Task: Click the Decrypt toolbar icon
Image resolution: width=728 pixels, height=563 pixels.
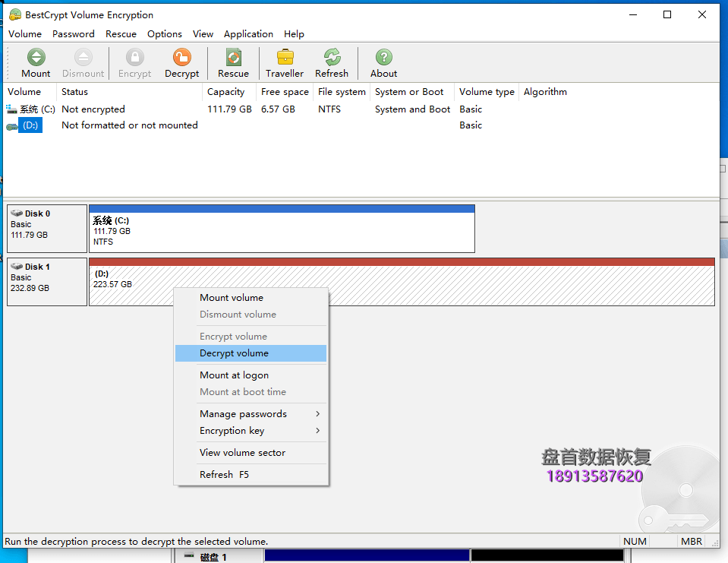Action: pyautogui.click(x=182, y=58)
